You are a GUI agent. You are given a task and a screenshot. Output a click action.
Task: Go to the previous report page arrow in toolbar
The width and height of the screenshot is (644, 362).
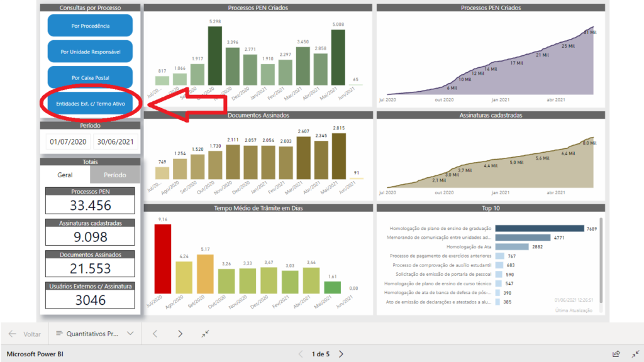tap(155, 334)
